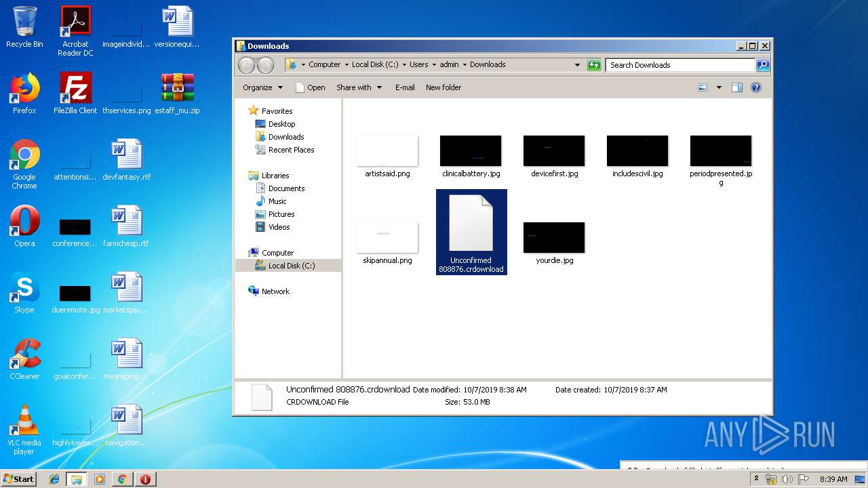
Task: Click E-mail in Explorer toolbar
Action: click(405, 87)
